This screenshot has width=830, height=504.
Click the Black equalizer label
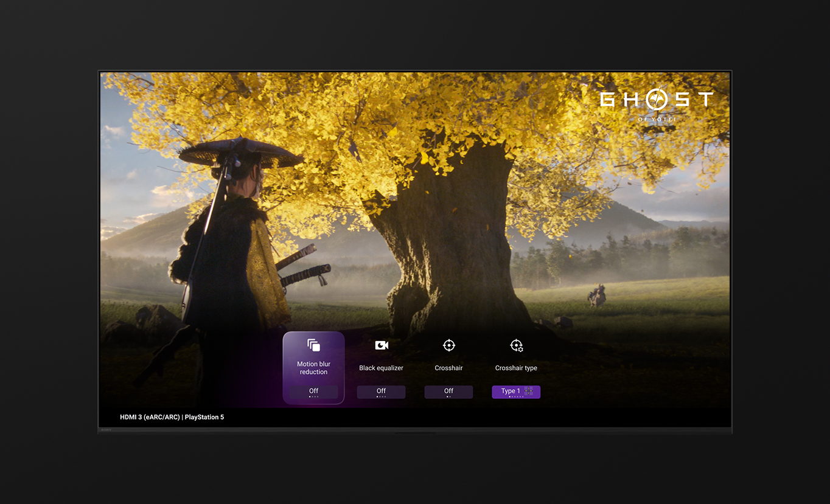pyautogui.click(x=382, y=368)
